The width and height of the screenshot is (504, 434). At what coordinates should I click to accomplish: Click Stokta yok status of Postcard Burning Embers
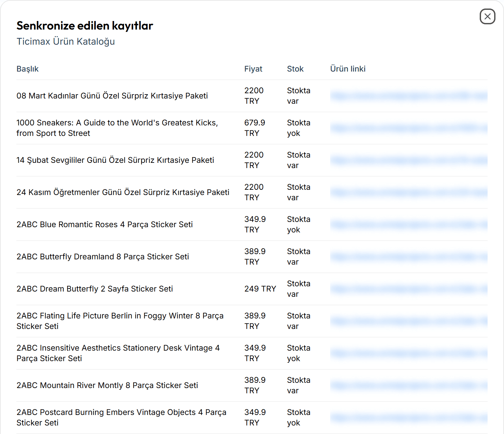coord(299,418)
